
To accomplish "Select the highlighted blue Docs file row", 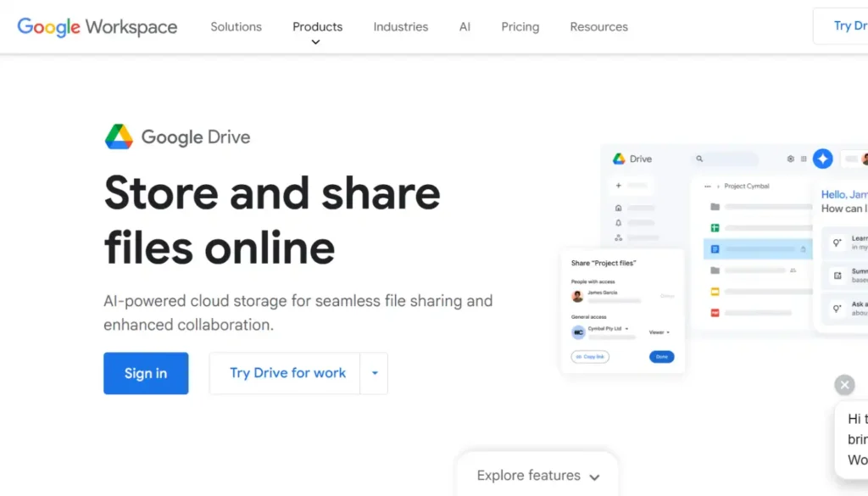I will coord(757,249).
